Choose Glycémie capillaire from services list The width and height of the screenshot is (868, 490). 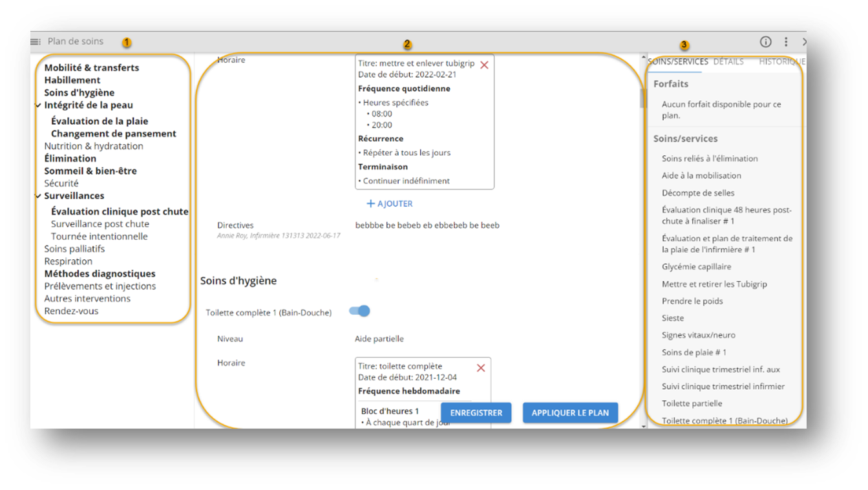pos(696,266)
